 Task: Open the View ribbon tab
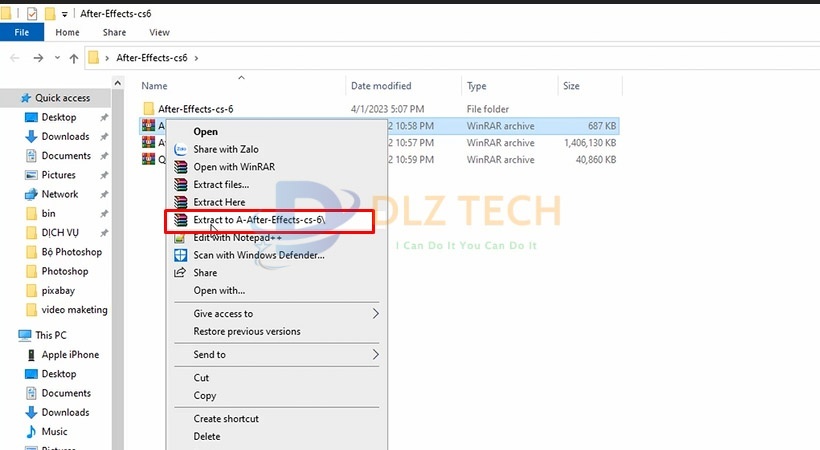point(160,32)
